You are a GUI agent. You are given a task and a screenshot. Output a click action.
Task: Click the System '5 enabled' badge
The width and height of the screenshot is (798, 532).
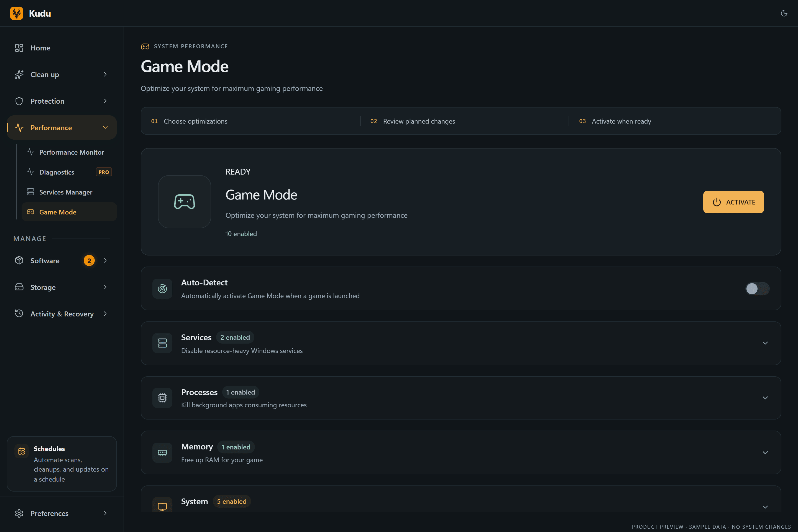232,502
